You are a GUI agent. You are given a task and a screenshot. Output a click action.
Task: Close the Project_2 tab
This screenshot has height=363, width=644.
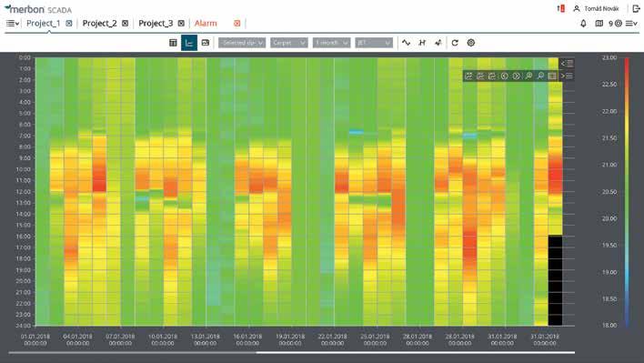tap(126, 24)
